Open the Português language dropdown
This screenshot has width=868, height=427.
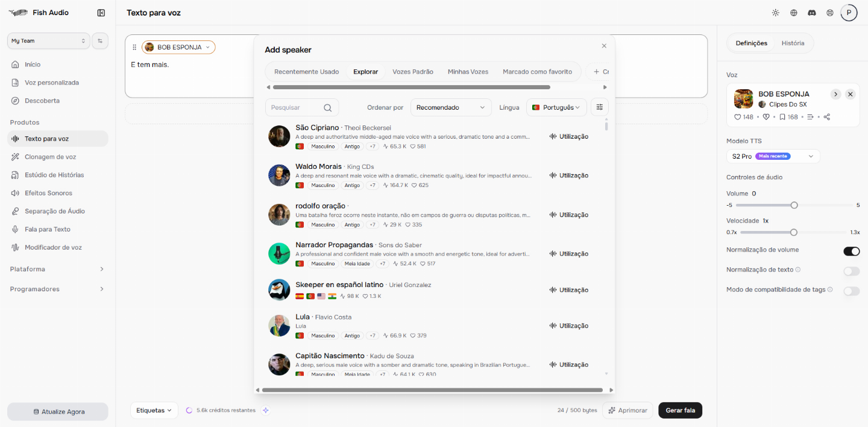pos(556,107)
